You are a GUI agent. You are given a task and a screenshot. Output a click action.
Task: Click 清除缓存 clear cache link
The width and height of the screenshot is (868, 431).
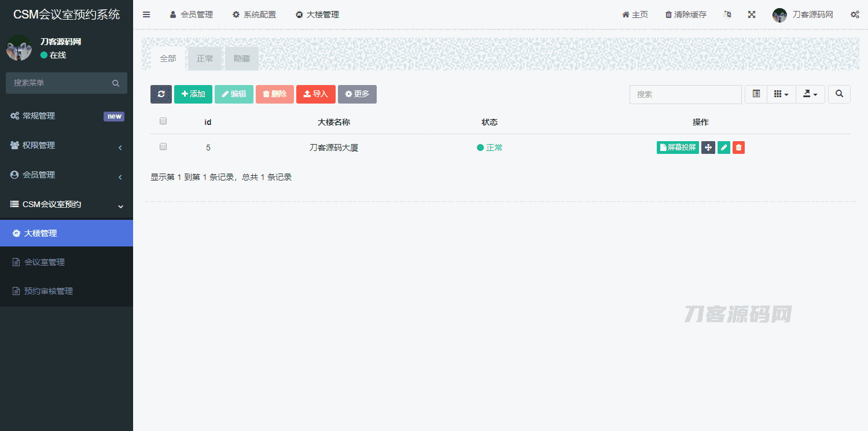click(x=686, y=14)
